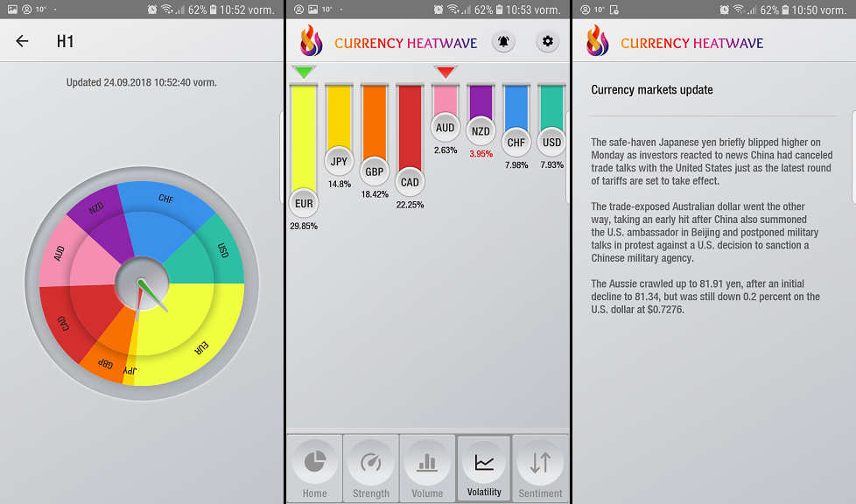Tap the needle hub at wheel center
The height and width of the screenshot is (504, 856).
142,283
